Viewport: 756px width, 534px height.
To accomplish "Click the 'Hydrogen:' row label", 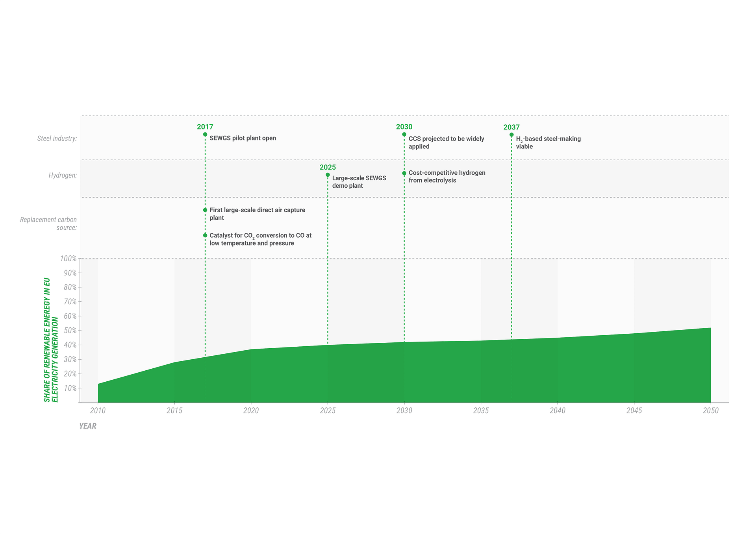I will click(63, 175).
